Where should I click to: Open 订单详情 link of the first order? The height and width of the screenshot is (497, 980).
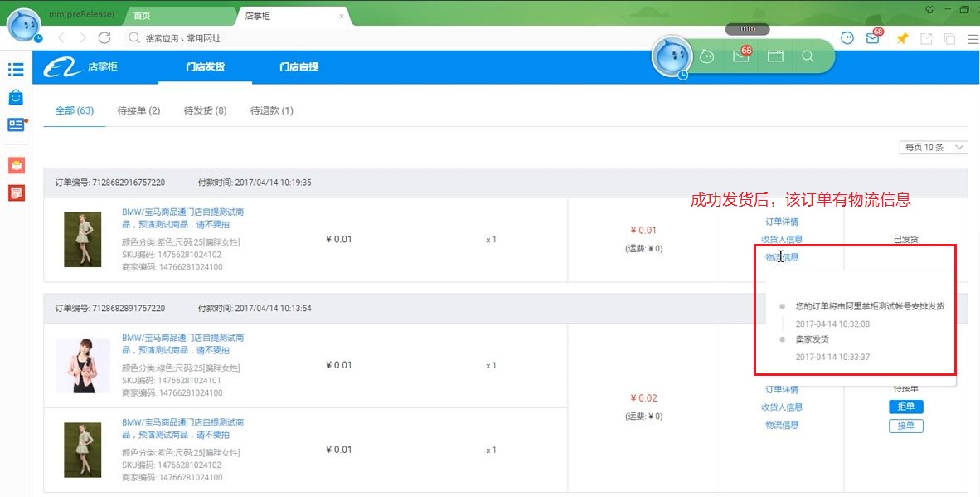pyautogui.click(x=782, y=222)
